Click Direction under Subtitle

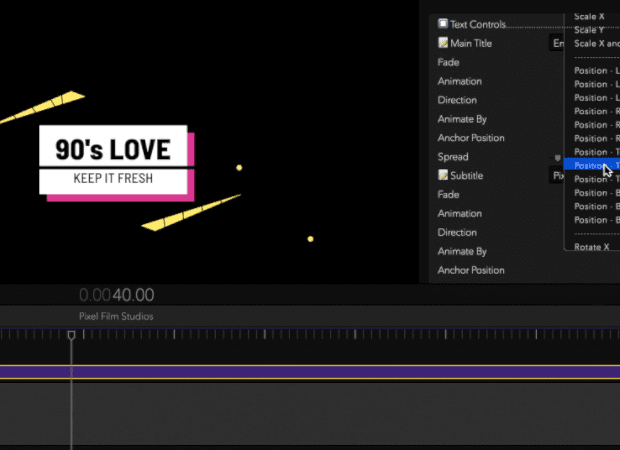pos(457,233)
